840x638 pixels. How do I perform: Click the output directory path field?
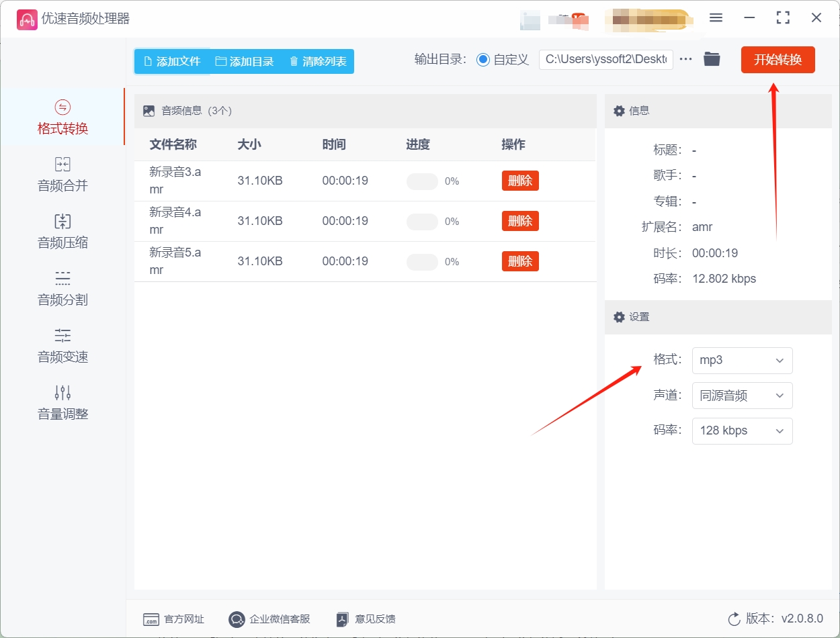click(606, 59)
